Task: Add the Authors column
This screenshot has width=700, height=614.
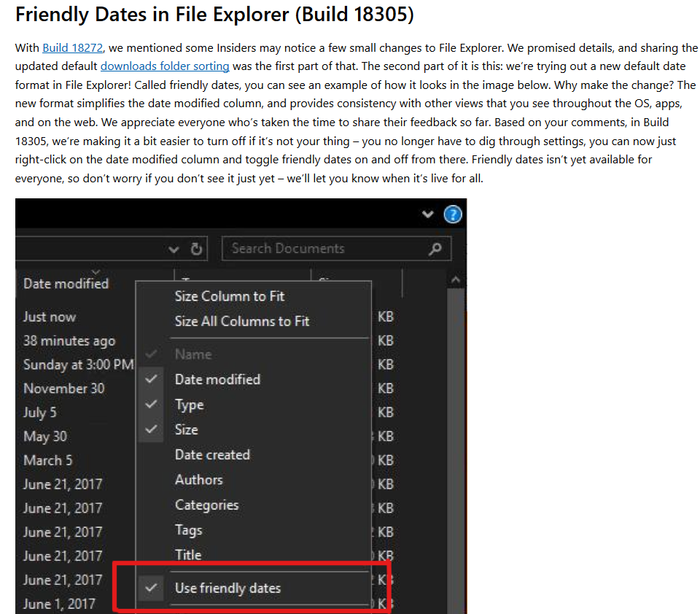Action: click(x=198, y=480)
